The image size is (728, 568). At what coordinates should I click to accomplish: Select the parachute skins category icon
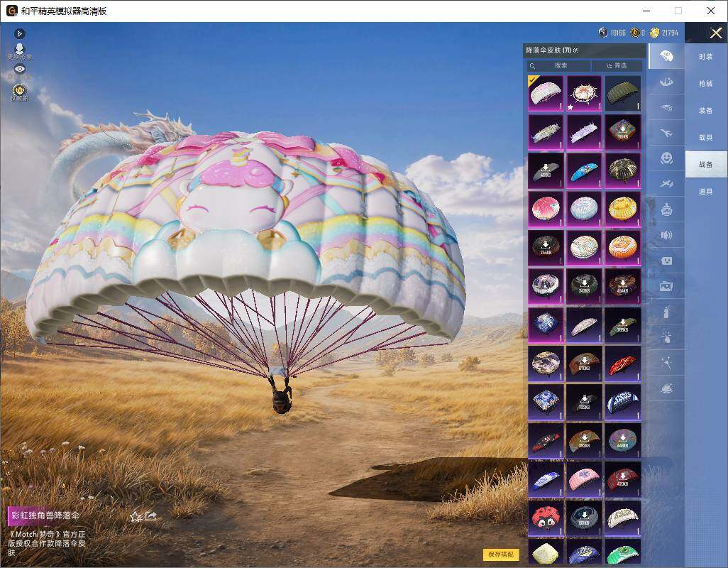667,56
